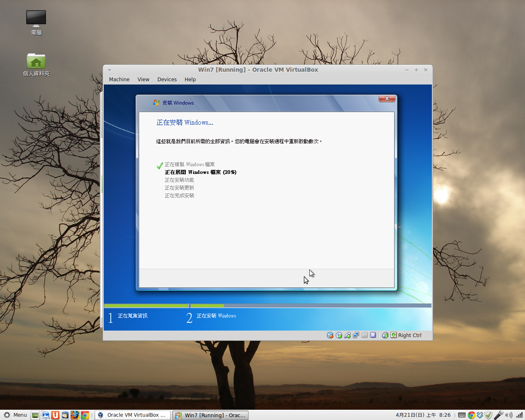This screenshot has width=525, height=420.
Task: Click the Windows flag icon in setup title
Action: [156, 103]
